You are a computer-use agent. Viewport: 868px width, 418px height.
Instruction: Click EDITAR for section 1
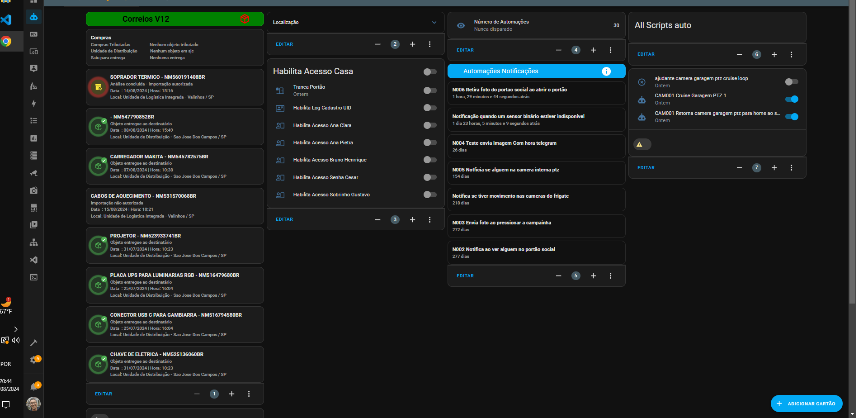(x=104, y=394)
